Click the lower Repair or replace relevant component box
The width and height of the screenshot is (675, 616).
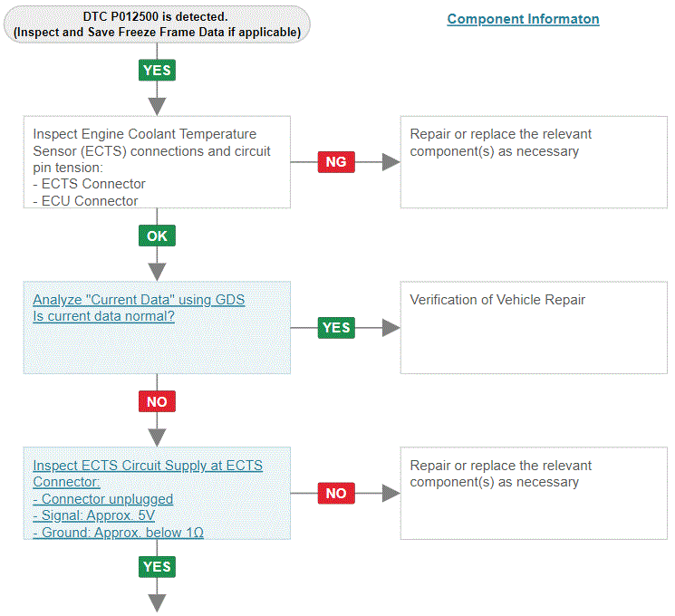pyautogui.click(x=534, y=493)
